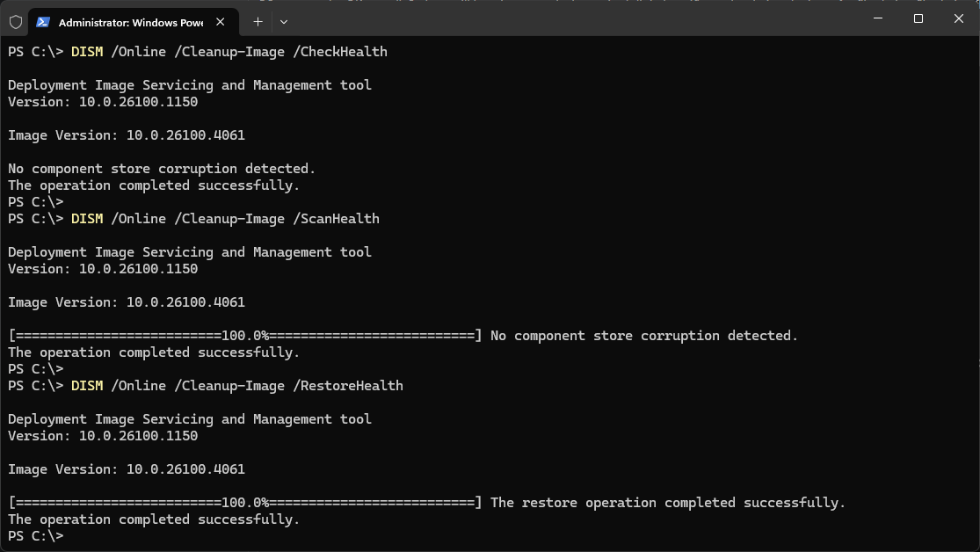Click "The restore operation completed successfully." message
Image resolution: width=980 pixels, height=552 pixels.
pos(667,503)
